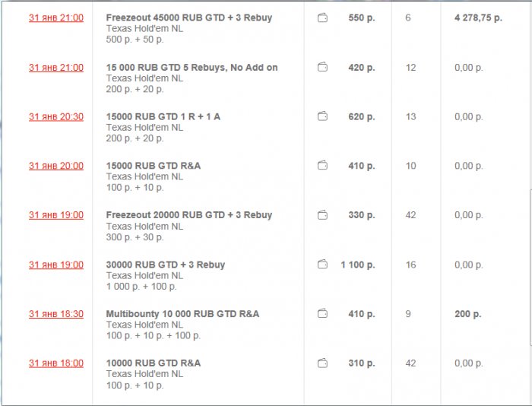Open the 31 янв 18:00 date link
532x406 pixels.
point(56,363)
